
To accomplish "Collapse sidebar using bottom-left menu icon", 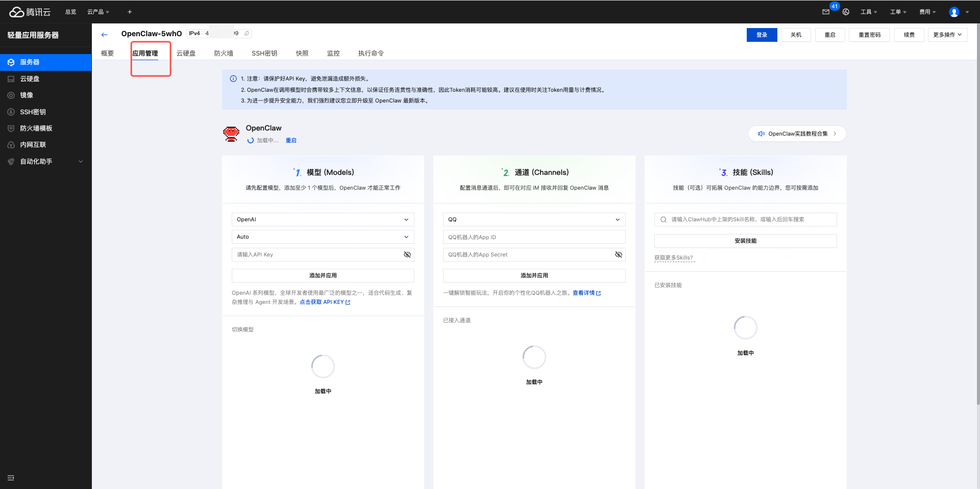I will click(x=11, y=478).
